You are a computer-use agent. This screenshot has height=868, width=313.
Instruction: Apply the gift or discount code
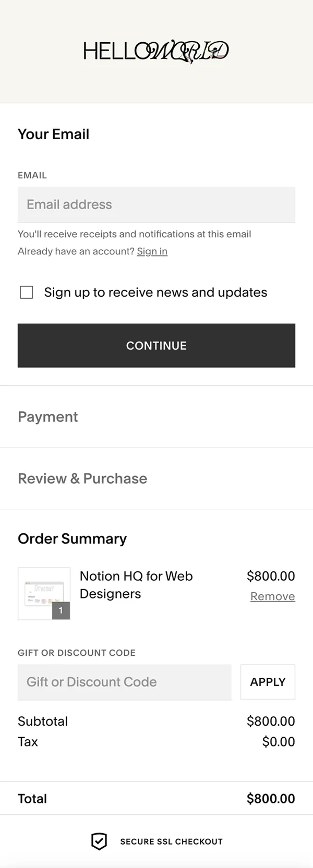tap(268, 682)
